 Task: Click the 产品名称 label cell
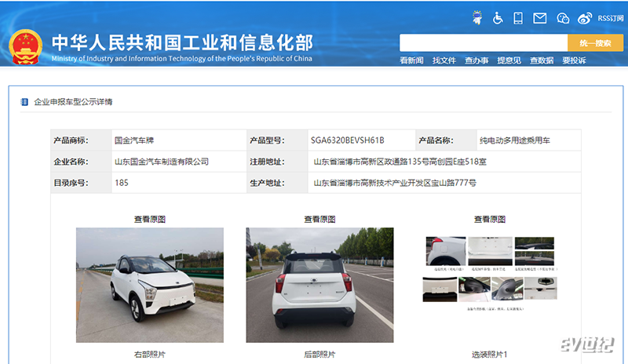pyautogui.click(x=446, y=140)
